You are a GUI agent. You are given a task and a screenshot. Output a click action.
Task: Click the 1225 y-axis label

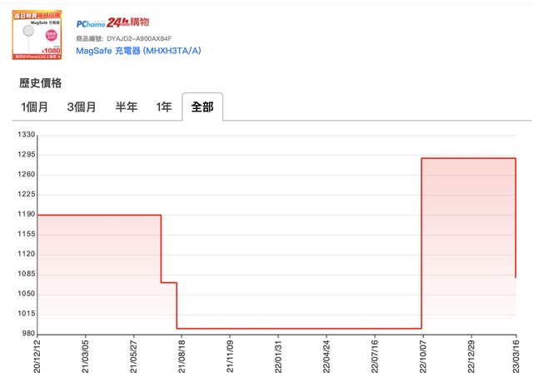[x=26, y=194]
